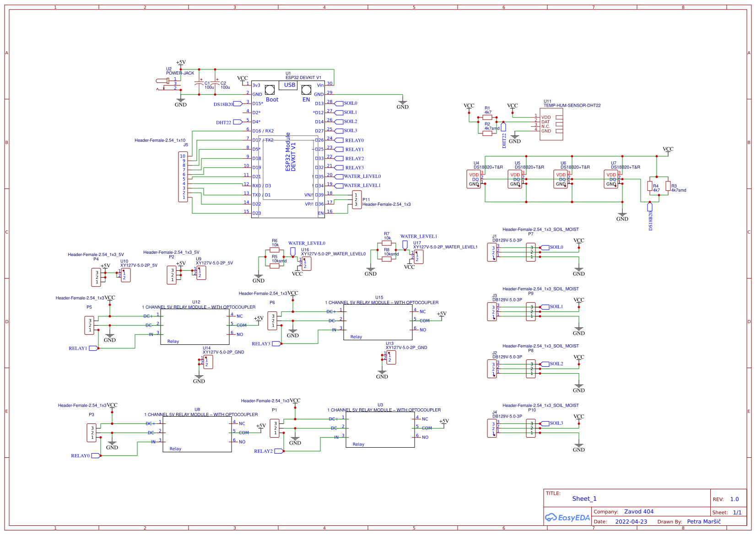Click the REV 1.0 value
Viewport: 756px width, 535px height.
734,499
